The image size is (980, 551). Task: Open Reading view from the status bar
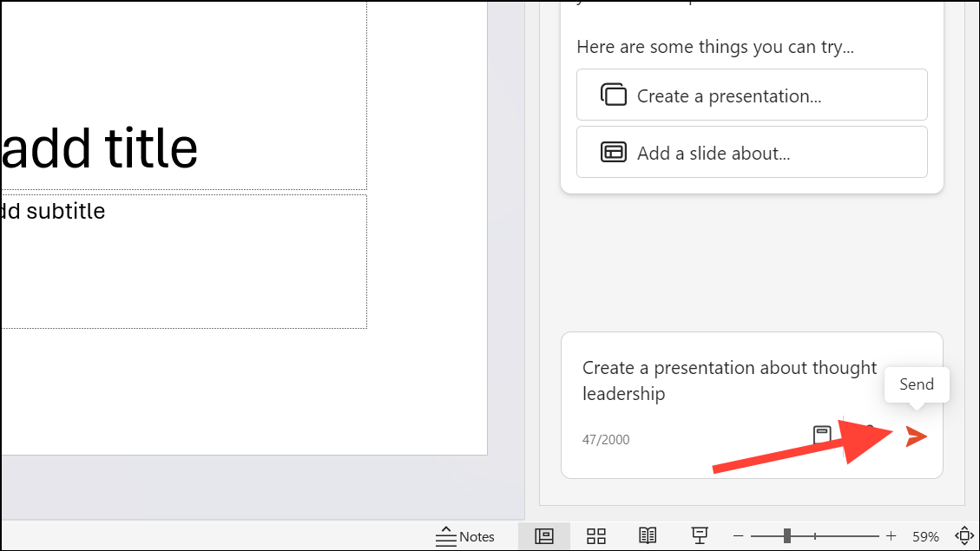pyautogui.click(x=648, y=535)
